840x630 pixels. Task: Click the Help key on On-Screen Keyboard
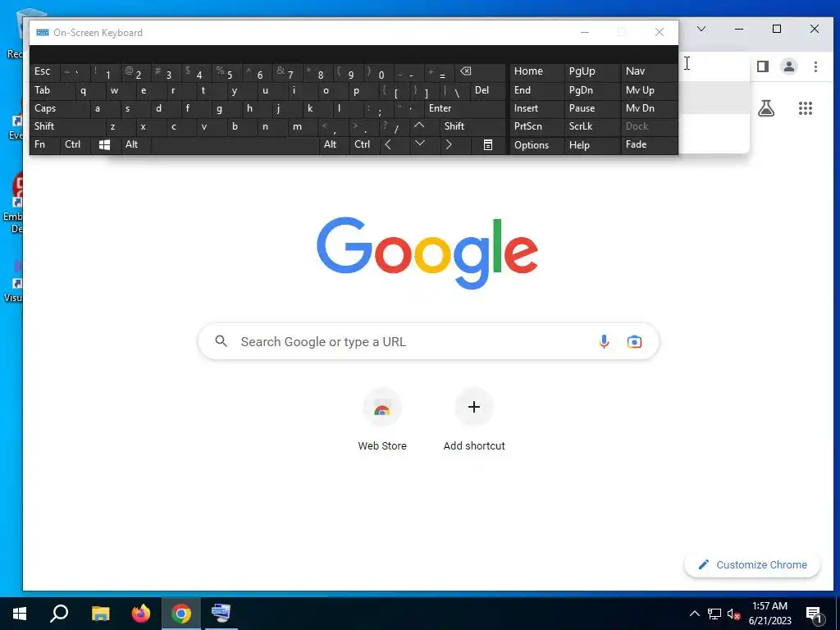coord(592,144)
